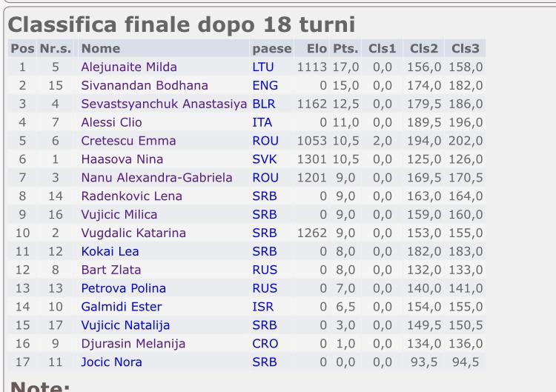Click the ITA country code
Image resolution: width=556 pixels, height=392 pixels.
tap(262, 123)
